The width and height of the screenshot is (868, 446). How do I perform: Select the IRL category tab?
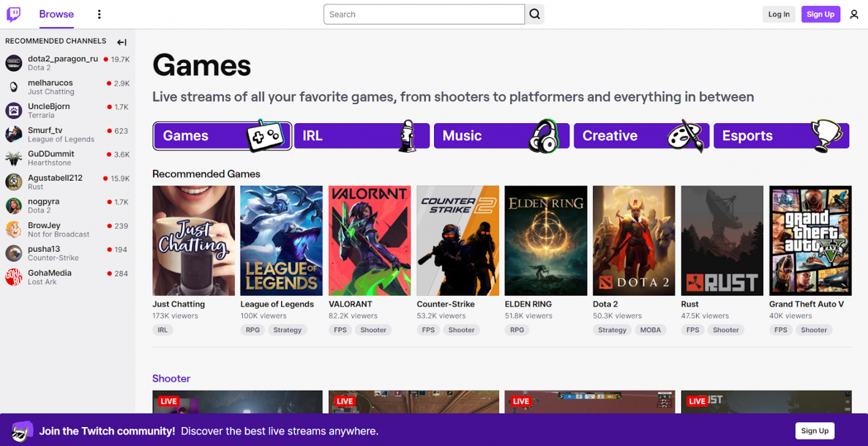[362, 136]
